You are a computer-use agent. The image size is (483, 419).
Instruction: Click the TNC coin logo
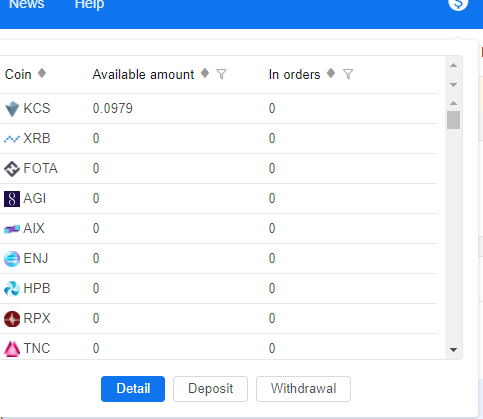(12, 349)
